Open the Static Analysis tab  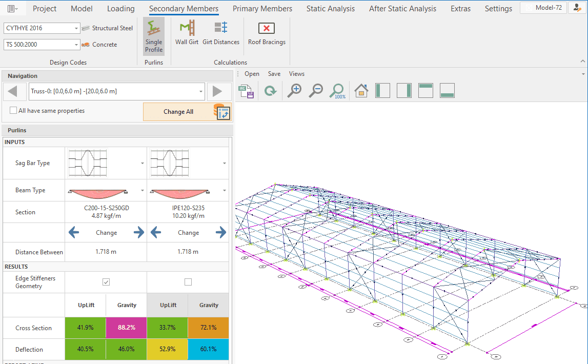tap(330, 9)
